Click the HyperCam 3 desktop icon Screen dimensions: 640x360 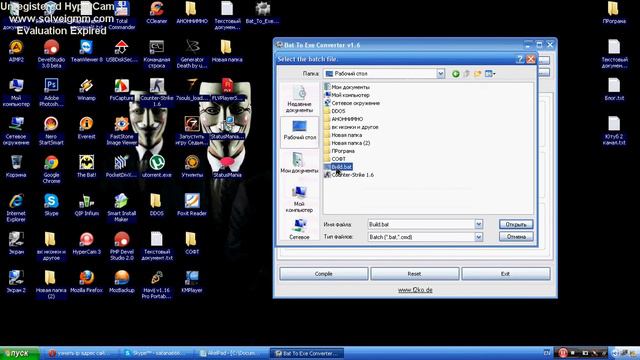pyautogui.click(x=87, y=243)
